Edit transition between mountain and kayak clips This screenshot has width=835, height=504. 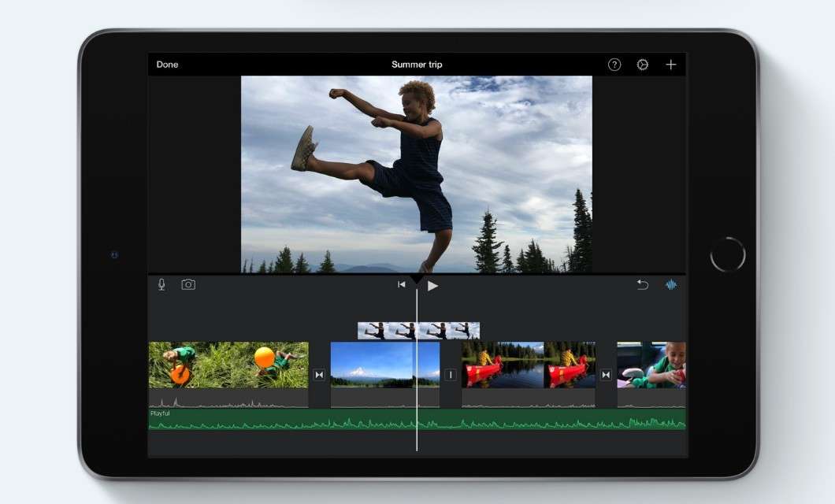pos(451,375)
